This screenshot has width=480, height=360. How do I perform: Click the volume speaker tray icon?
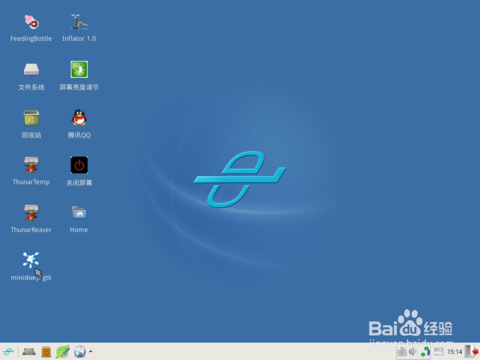click(413, 351)
